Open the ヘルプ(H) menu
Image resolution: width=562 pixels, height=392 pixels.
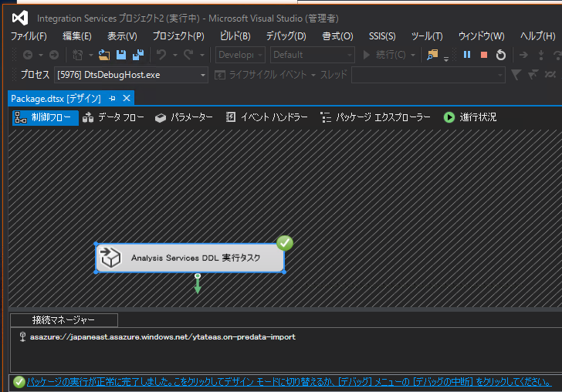537,36
